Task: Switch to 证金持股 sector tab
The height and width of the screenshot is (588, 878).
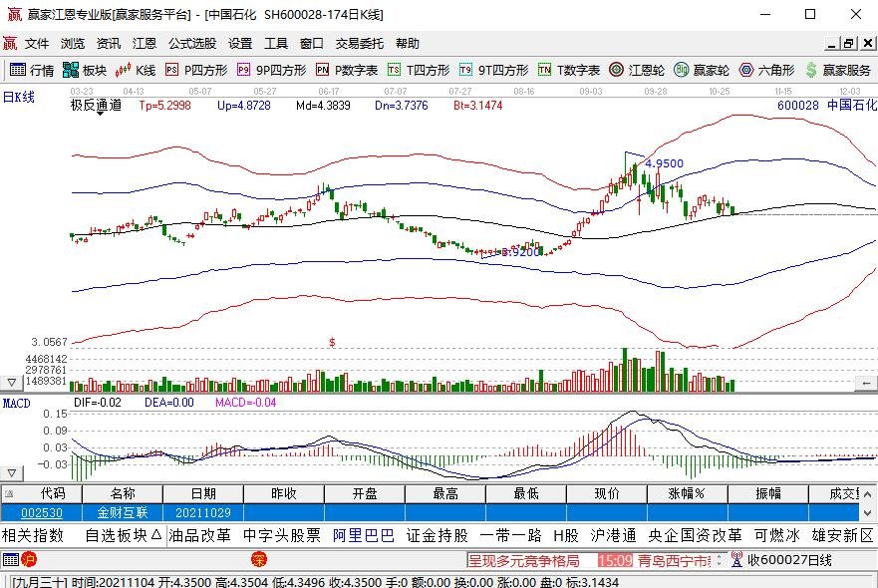Action: [x=438, y=535]
